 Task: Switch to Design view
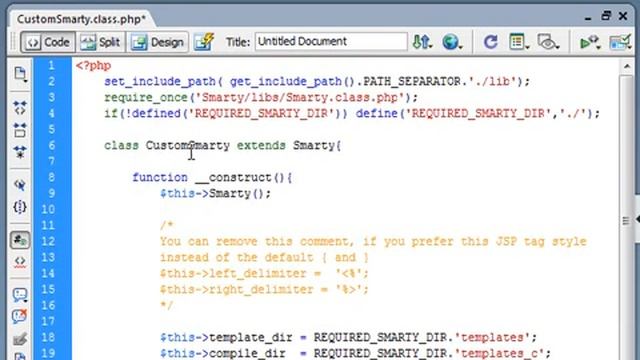(158, 42)
